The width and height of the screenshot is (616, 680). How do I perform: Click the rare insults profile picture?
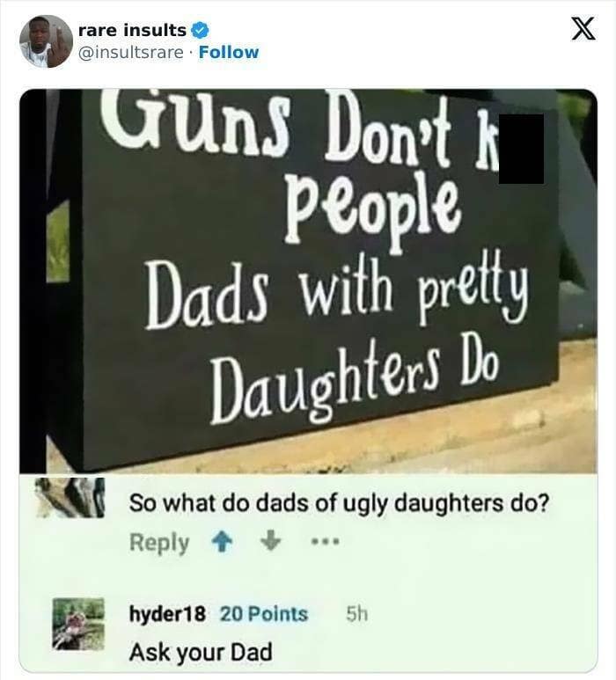pyautogui.click(x=46, y=41)
